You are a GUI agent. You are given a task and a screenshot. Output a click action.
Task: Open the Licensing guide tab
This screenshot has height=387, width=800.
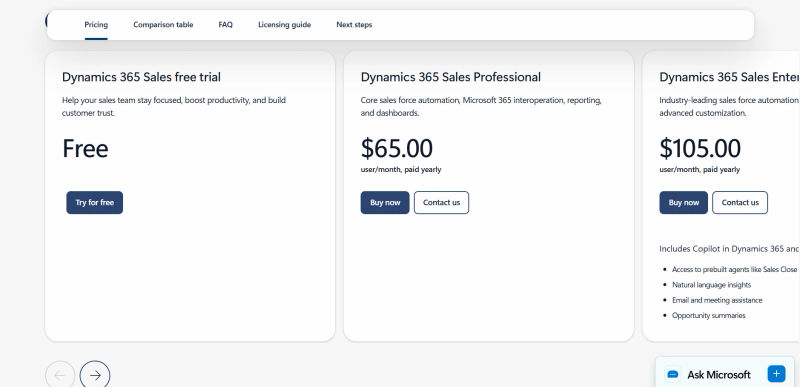click(284, 24)
